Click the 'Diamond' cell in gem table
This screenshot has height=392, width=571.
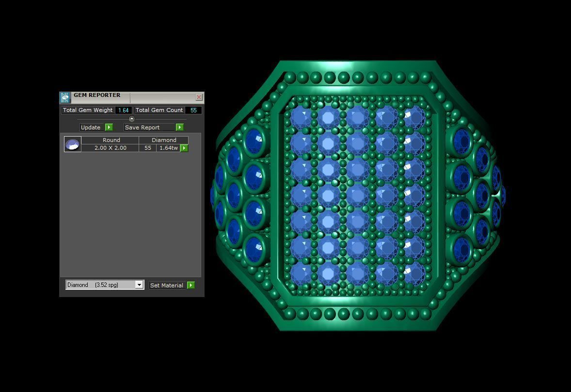tap(164, 140)
